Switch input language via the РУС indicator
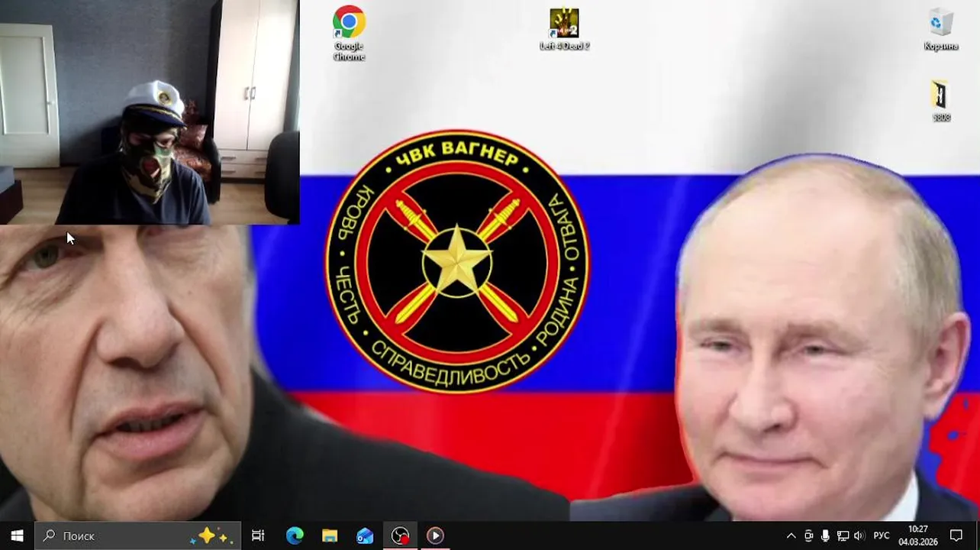Image resolution: width=980 pixels, height=550 pixels. pyautogui.click(x=882, y=535)
